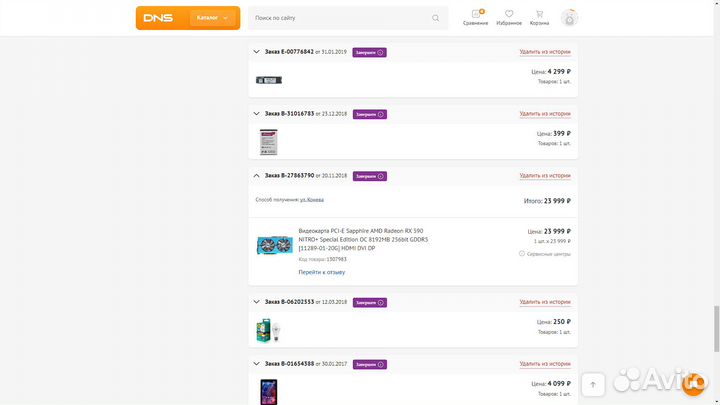Open Сервисные центры link

pyautogui.click(x=545, y=253)
